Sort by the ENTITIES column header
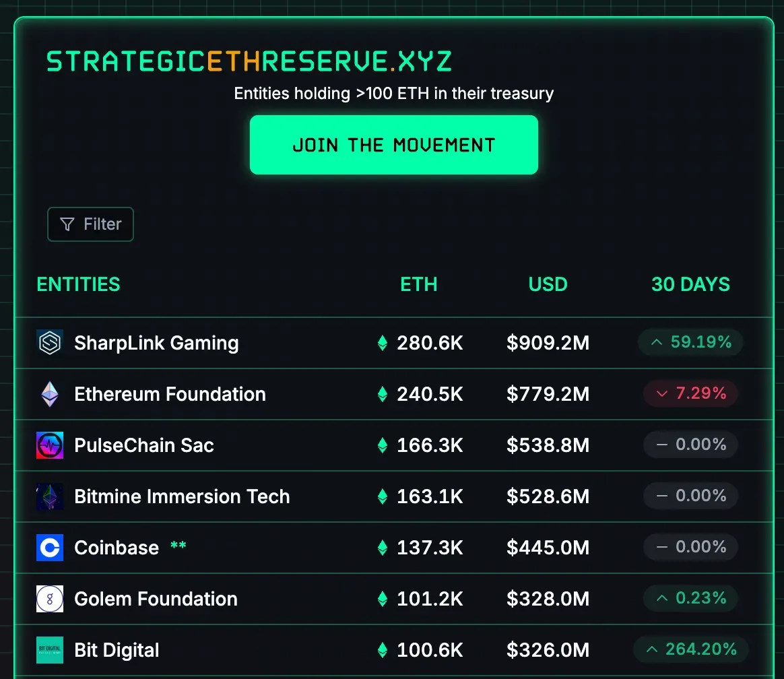The height and width of the screenshot is (679, 784). point(79,284)
